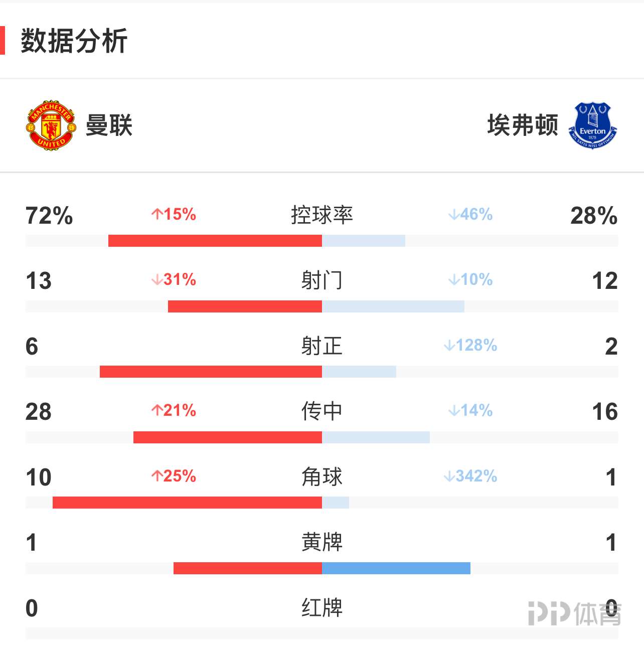Tap the Manchester United crest logo
This screenshot has height=648, width=644.
[51, 125]
